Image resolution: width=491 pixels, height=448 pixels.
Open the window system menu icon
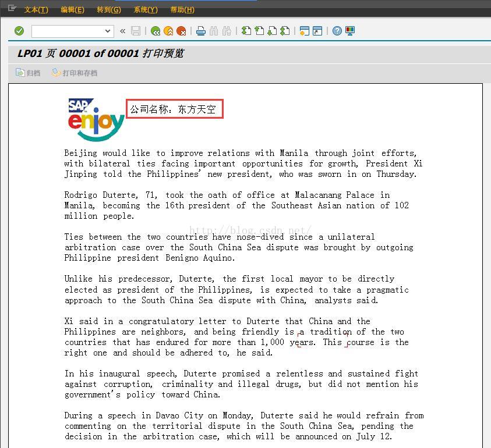(12, 8)
